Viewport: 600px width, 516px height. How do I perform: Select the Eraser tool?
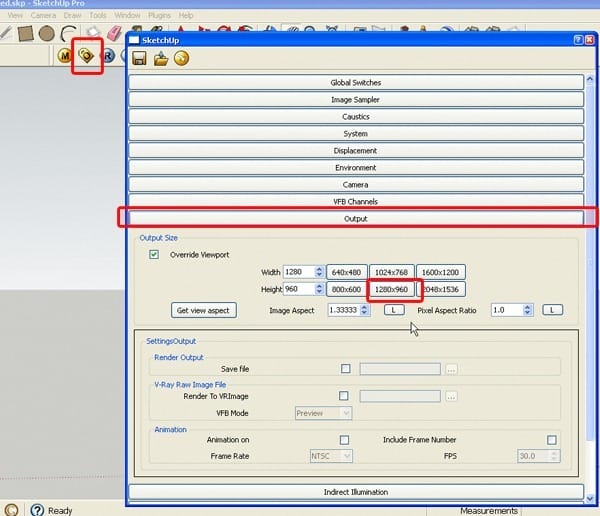tap(114, 33)
